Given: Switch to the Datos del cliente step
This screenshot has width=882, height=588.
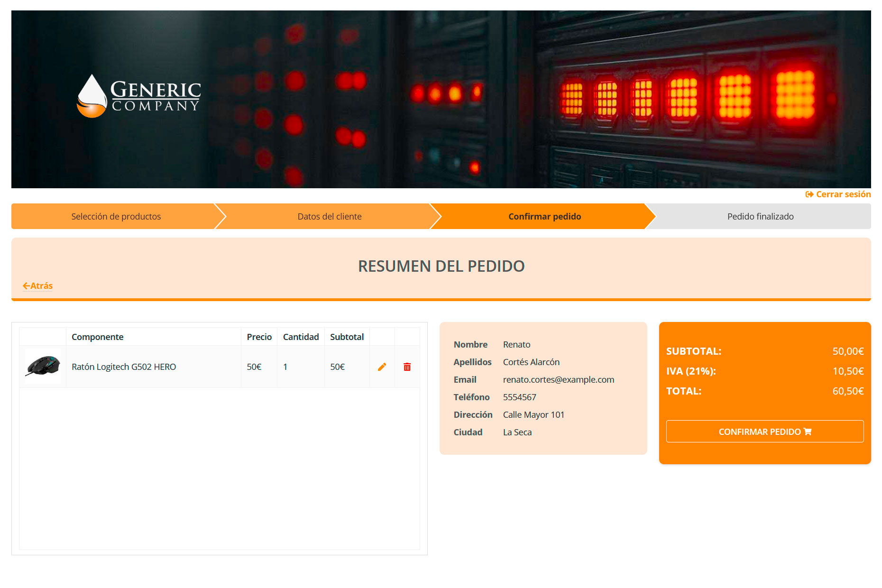Looking at the screenshot, I should 329,217.
